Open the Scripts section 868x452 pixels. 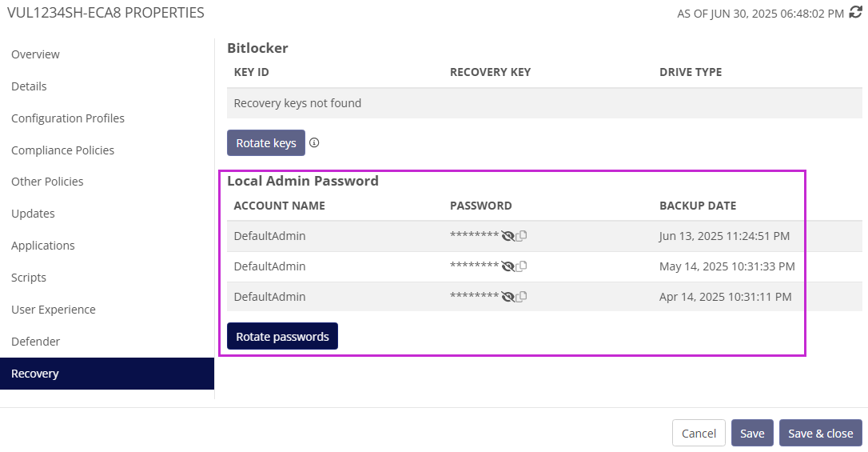29,278
